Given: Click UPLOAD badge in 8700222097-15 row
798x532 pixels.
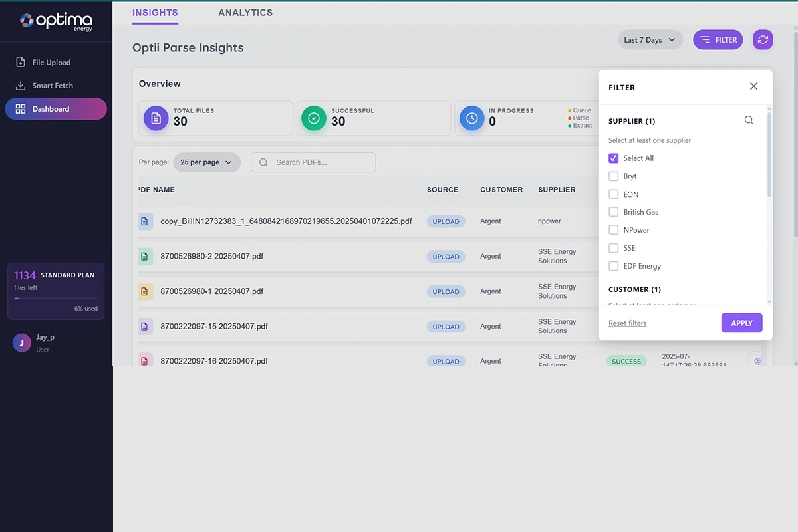Looking at the screenshot, I should 446,327.
